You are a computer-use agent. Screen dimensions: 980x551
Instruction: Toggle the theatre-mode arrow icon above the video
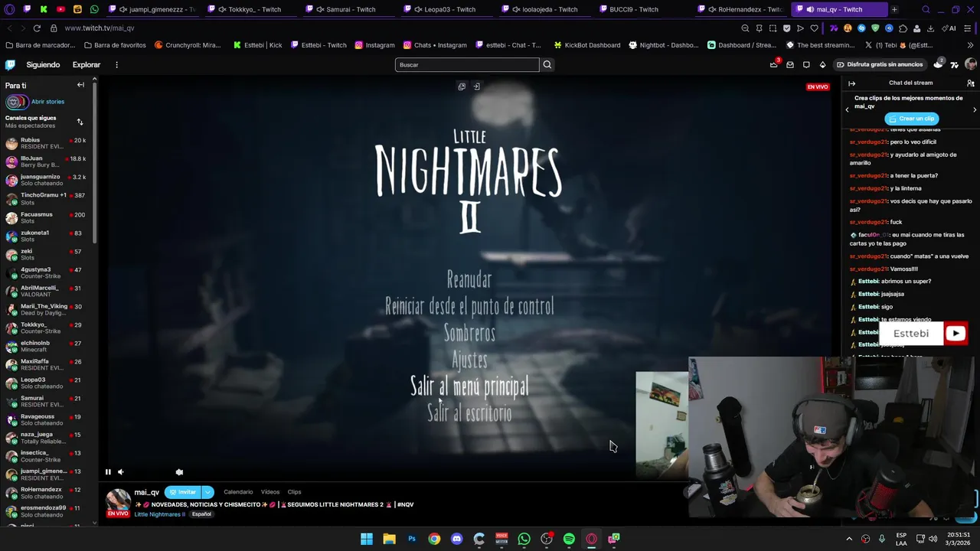pos(476,86)
